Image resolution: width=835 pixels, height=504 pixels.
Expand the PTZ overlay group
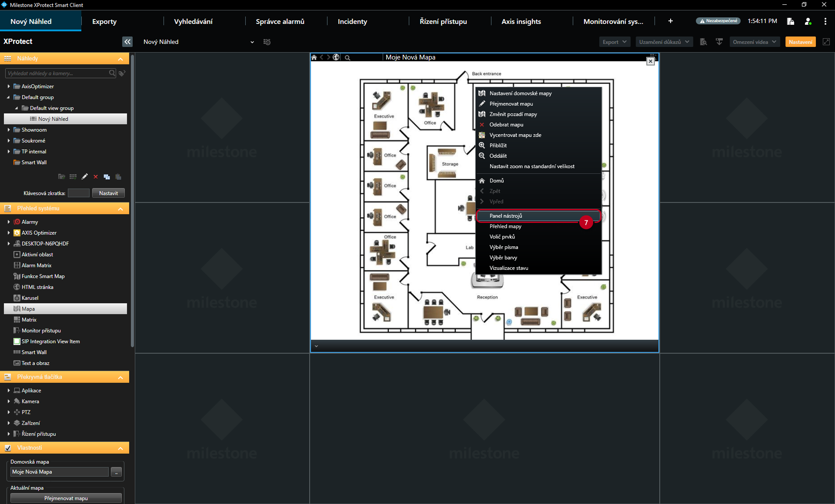pos(8,412)
